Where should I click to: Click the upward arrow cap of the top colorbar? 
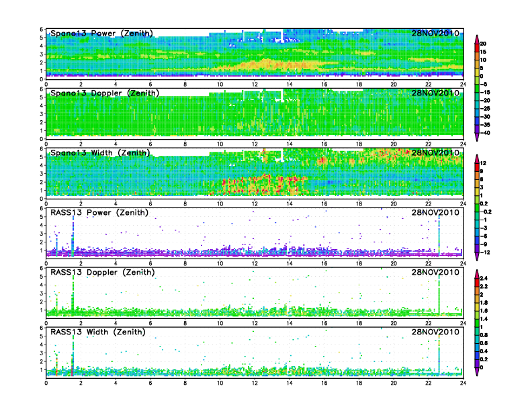pos(477,39)
